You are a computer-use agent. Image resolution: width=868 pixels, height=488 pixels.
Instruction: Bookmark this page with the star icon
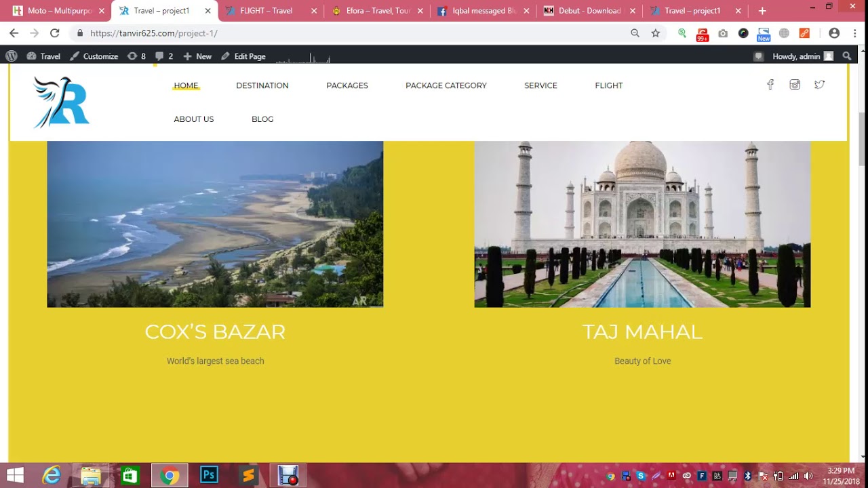pyautogui.click(x=655, y=33)
